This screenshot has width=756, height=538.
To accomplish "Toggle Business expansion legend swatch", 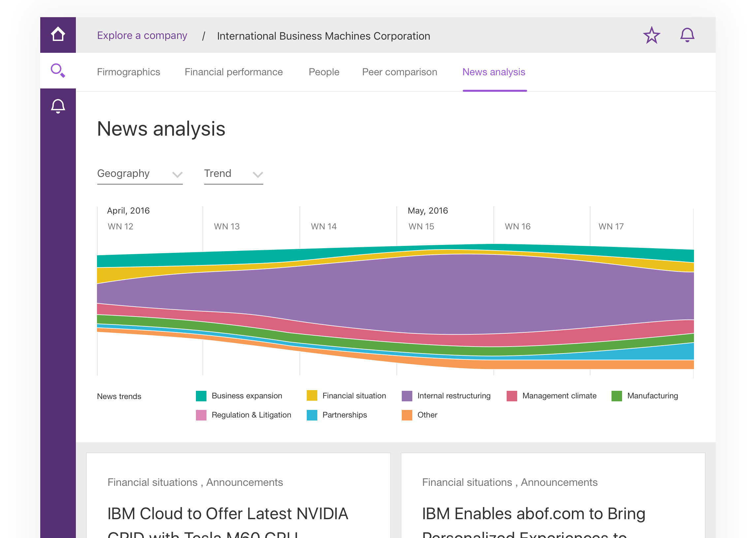I will pyautogui.click(x=201, y=396).
